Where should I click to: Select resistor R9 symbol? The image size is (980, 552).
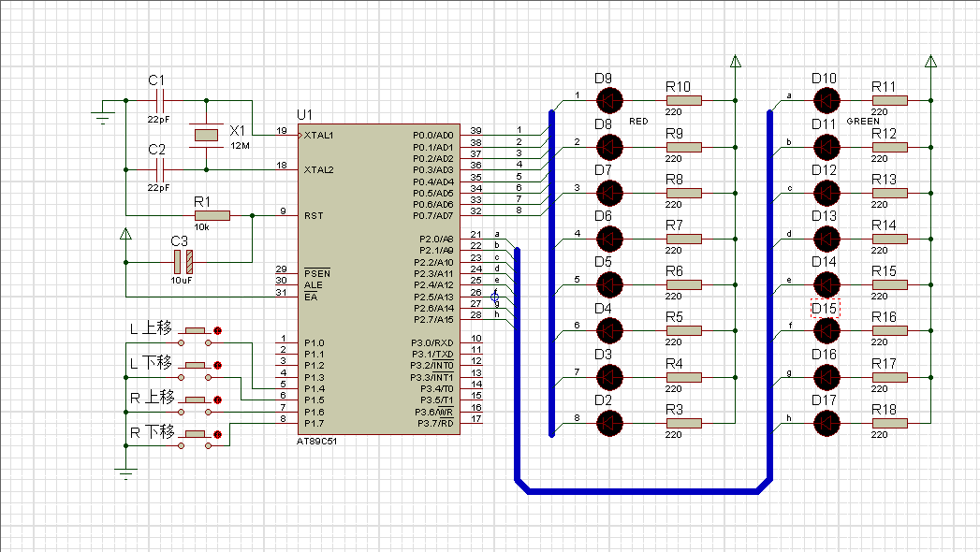683,148
